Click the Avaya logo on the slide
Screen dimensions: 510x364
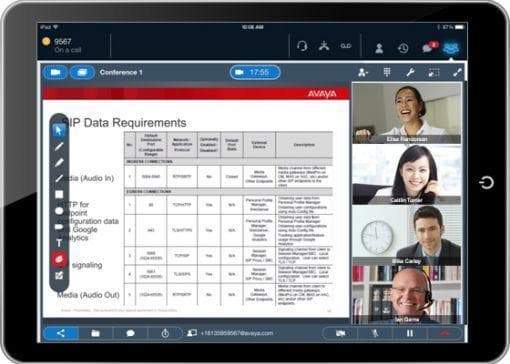point(322,94)
